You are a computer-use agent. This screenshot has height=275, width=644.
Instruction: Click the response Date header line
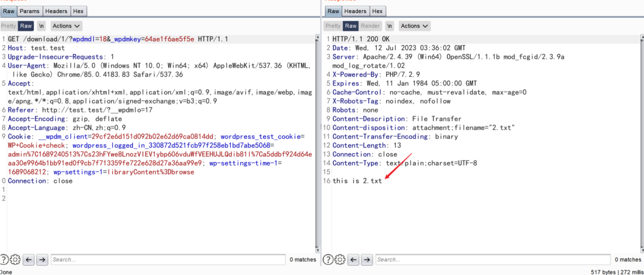pos(399,48)
